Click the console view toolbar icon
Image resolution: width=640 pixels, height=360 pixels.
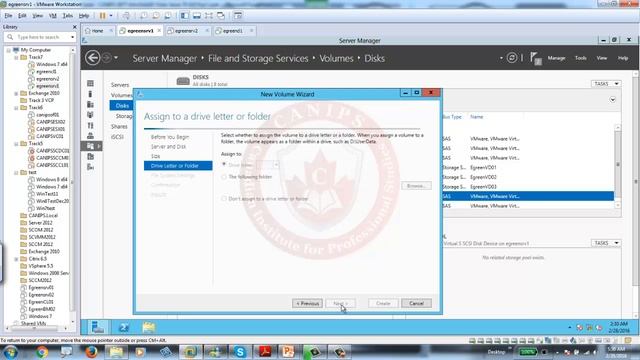coord(238,16)
